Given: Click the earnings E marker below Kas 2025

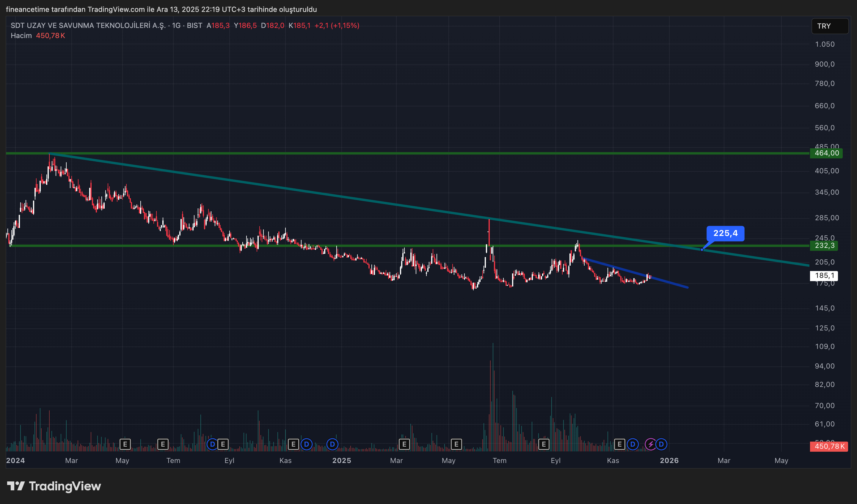Looking at the screenshot, I should point(619,444).
